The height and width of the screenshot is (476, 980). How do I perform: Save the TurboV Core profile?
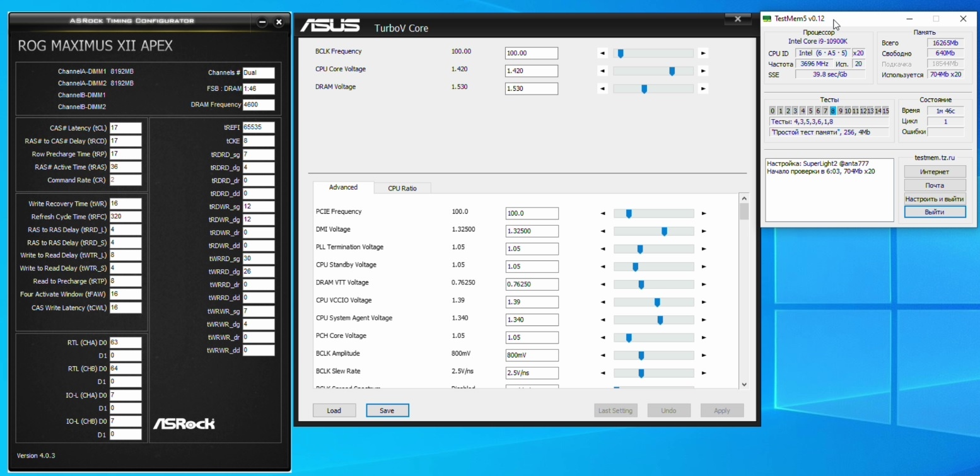[x=387, y=410]
